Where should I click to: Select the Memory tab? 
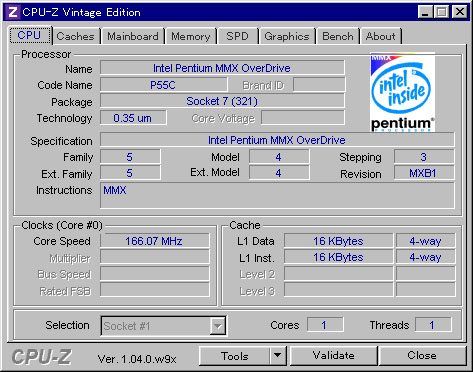191,36
